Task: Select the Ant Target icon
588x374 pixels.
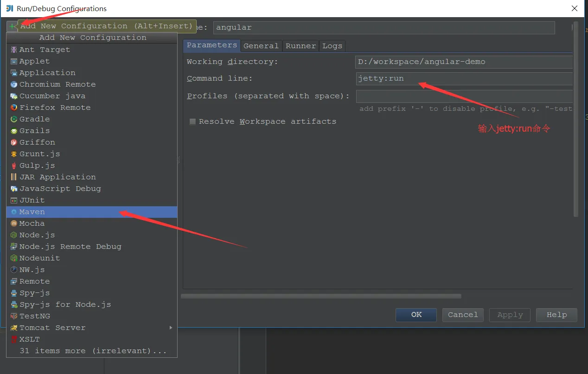Action: pyautogui.click(x=14, y=50)
